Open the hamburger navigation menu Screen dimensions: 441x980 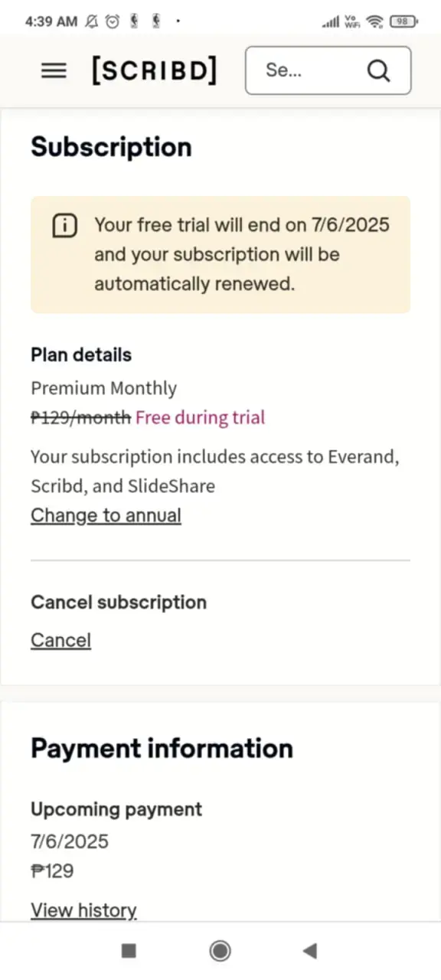[54, 70]
